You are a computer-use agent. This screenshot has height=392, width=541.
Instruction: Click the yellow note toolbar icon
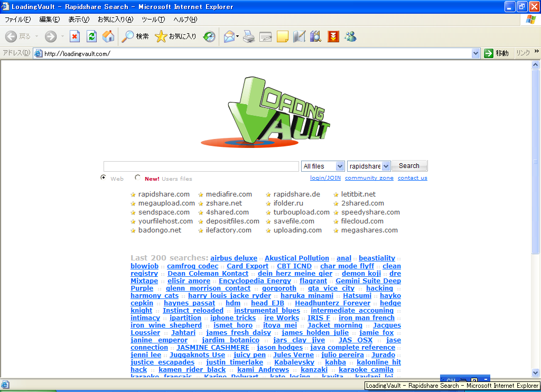(282, 36)
